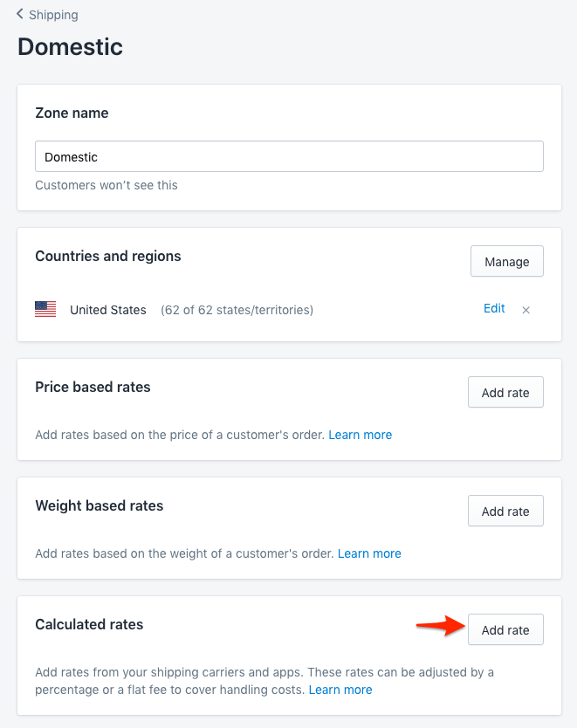Click the Zone name text field

click(x=289, y=157)
